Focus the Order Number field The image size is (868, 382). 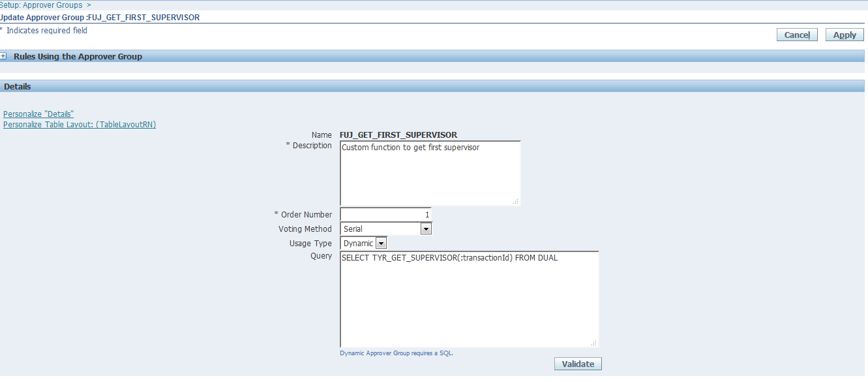385,214
